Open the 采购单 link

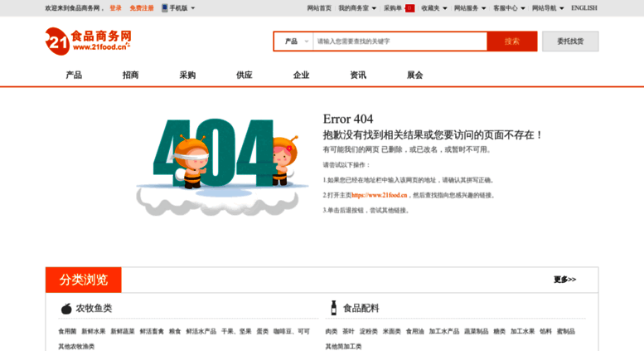coord(393,7)
